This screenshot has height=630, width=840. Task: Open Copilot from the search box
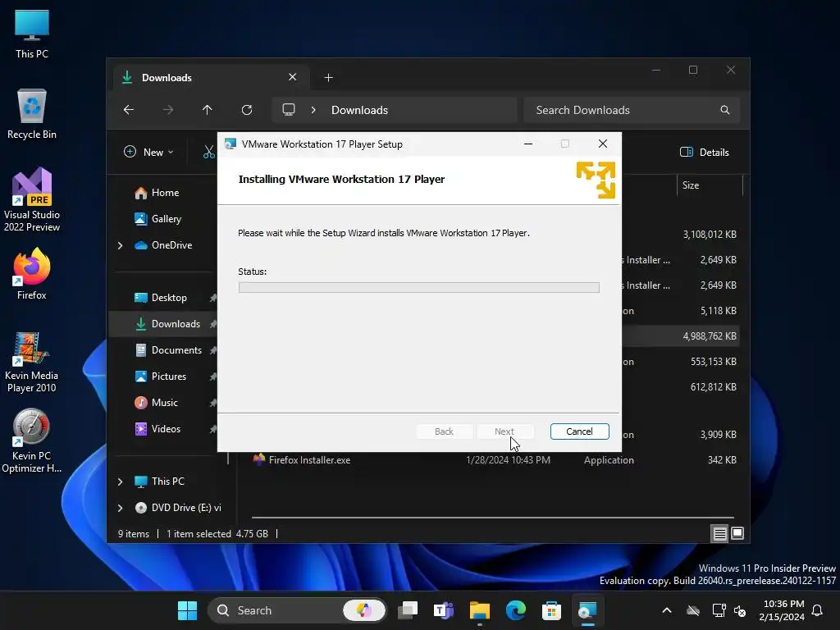coord(363,610)
